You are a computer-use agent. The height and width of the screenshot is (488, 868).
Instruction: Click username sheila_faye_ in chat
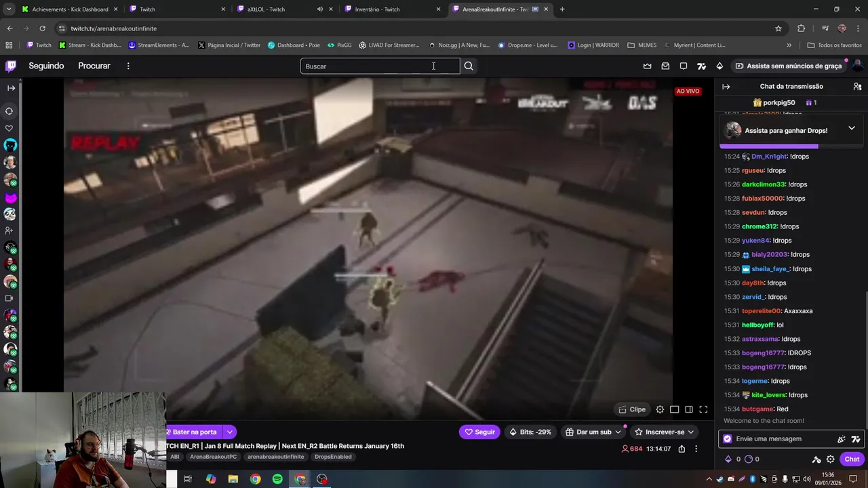pyautogui.click(x=770, y=269)
